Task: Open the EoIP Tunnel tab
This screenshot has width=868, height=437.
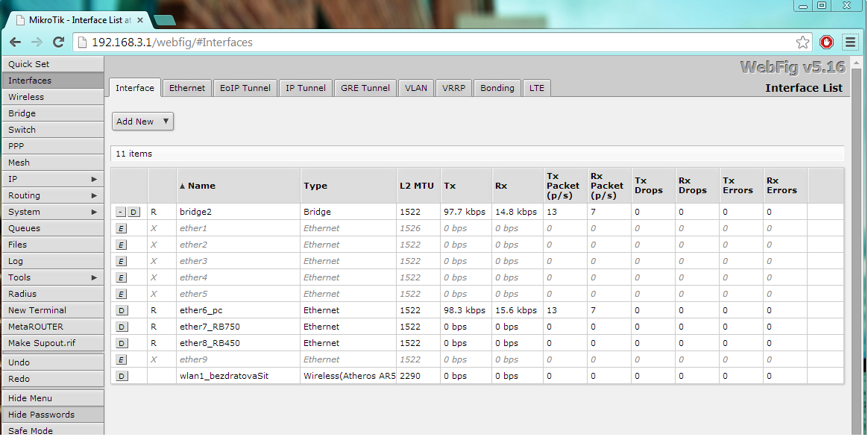Action: coord(245,87)
